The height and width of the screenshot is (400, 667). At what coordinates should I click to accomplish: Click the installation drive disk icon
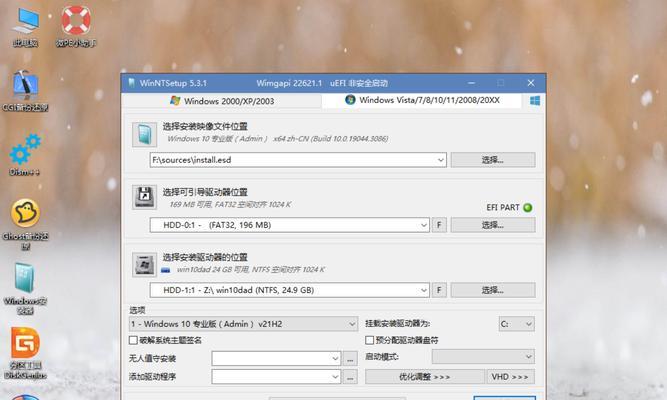(144, 265)
